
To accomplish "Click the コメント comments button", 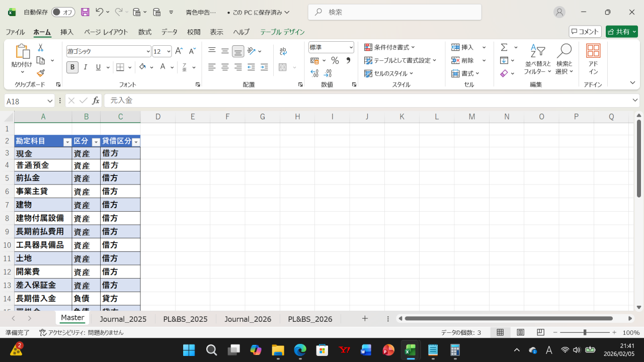I will coord(585,32).
